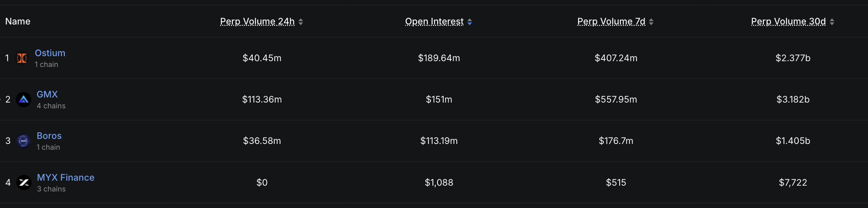Open the Ostium protocol link
This screenshot has height=208, width=868.
50,53
